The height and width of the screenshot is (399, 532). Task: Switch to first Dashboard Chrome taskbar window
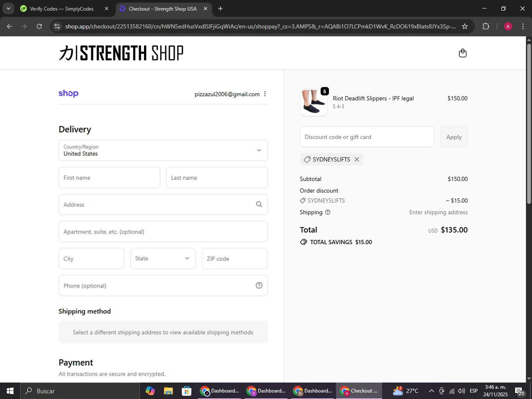219,391
